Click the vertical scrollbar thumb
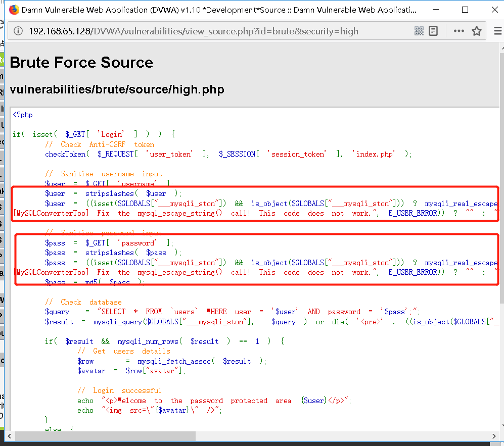 tap(502, 178)
